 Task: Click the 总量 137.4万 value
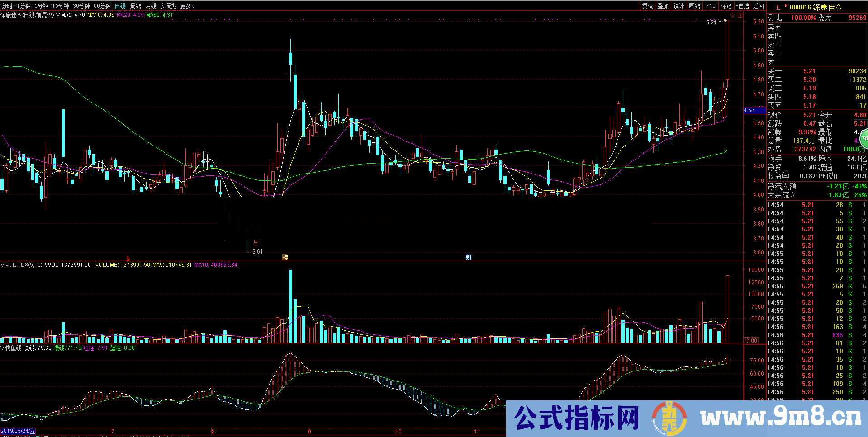(x=804, y=141)
